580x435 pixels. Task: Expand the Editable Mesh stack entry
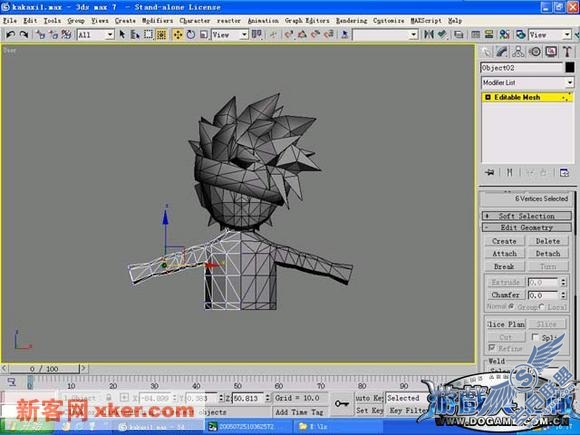488,97
